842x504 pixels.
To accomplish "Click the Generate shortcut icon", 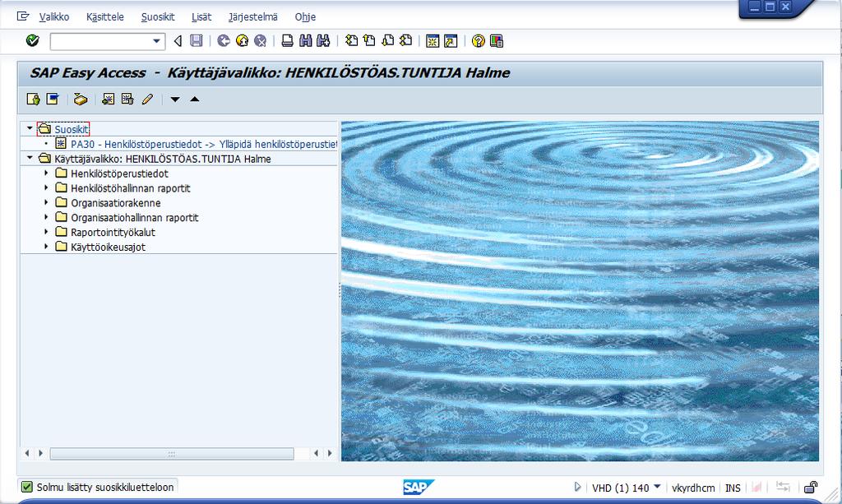I will pyautogui.click(x=451, y=41).
